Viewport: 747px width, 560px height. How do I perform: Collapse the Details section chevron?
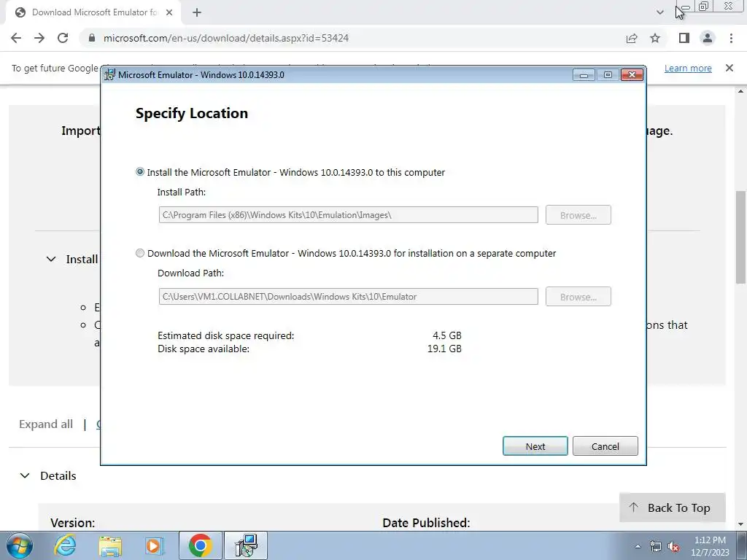tap(25, 475)
